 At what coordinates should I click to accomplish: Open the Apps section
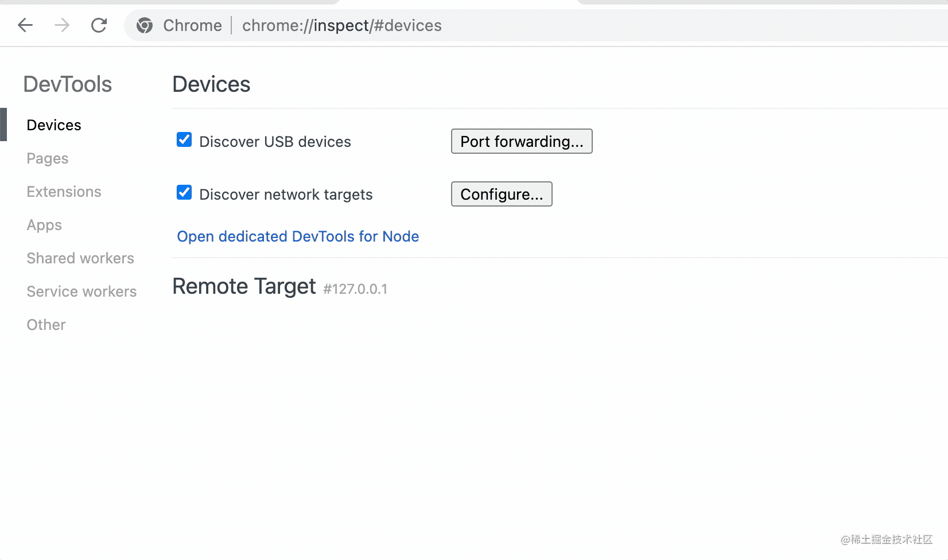44,225
